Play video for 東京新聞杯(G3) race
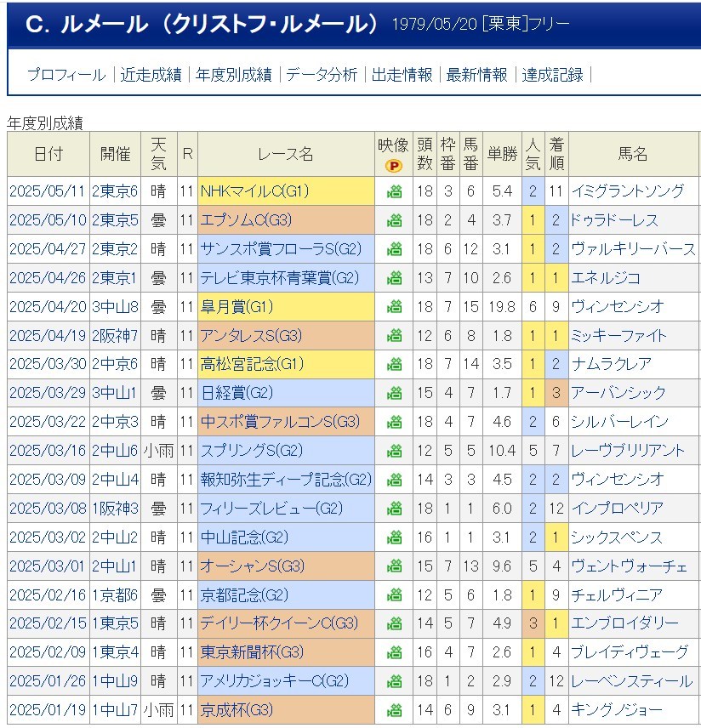The height and width of the screenshot is (728, 701). point(394,653)
